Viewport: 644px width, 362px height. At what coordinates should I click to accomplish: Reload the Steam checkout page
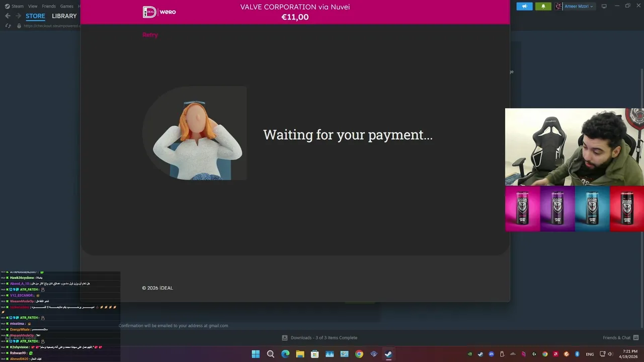click(x=8, y=26)
